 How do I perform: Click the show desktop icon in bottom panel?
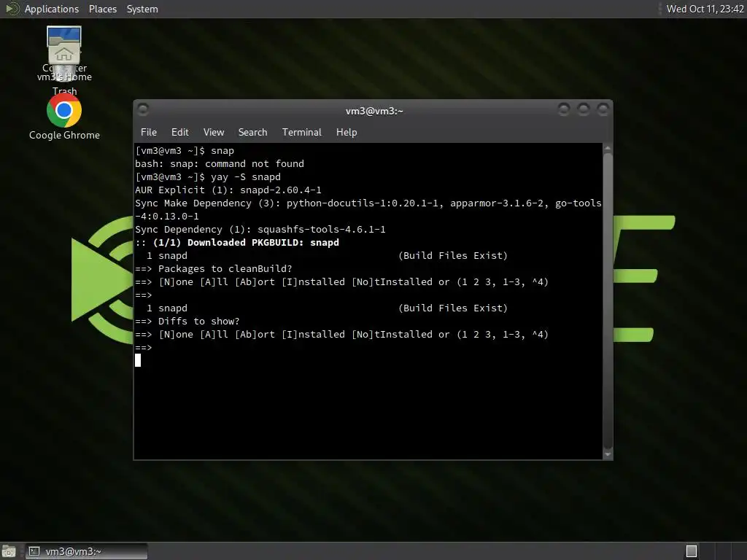click(x=9, y=551)
